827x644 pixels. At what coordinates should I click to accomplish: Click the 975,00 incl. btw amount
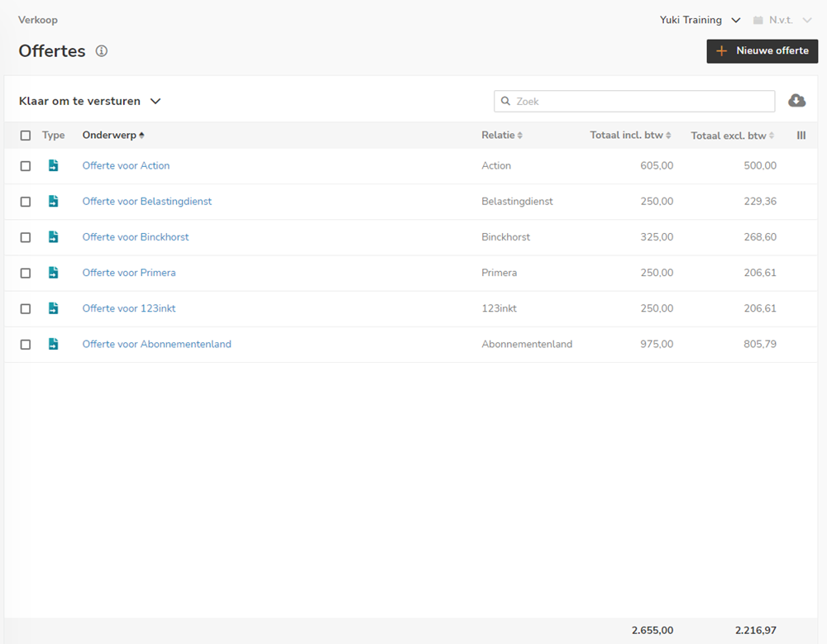point(657,345)
